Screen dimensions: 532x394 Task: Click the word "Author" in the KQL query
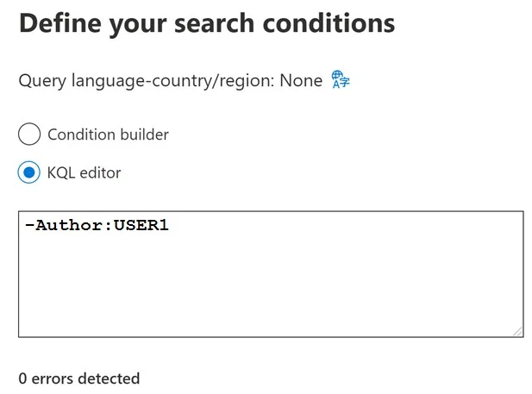(x=70, y=225)
